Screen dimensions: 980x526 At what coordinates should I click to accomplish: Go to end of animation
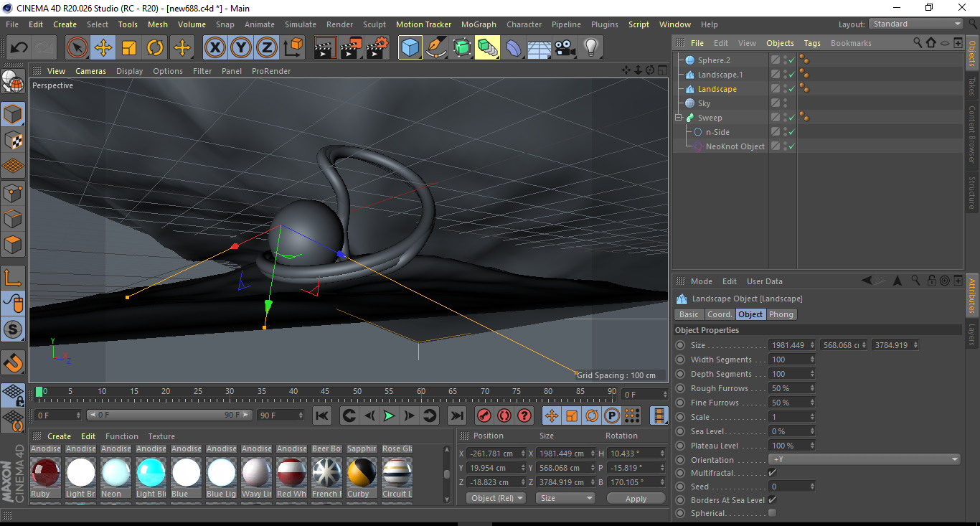(x=457, y=415)
